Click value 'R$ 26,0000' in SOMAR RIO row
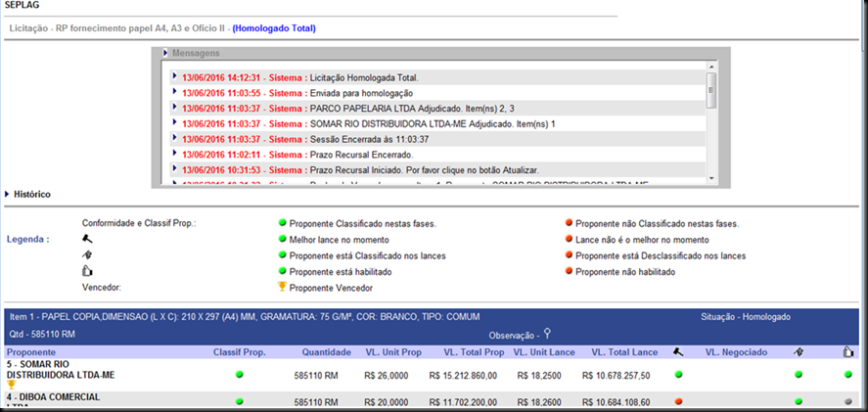 387,376
